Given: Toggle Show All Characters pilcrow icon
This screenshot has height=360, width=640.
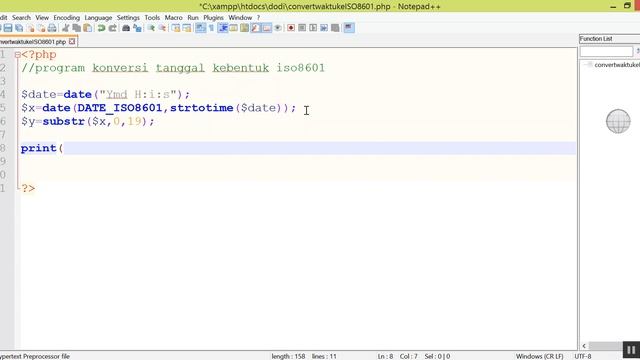Looking at the screenshot, I should coord(211,28).
